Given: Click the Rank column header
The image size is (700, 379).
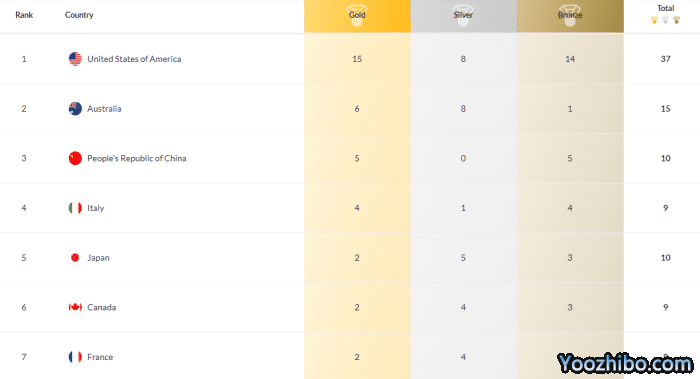Looking at the screenshot, I should (24, 15).
